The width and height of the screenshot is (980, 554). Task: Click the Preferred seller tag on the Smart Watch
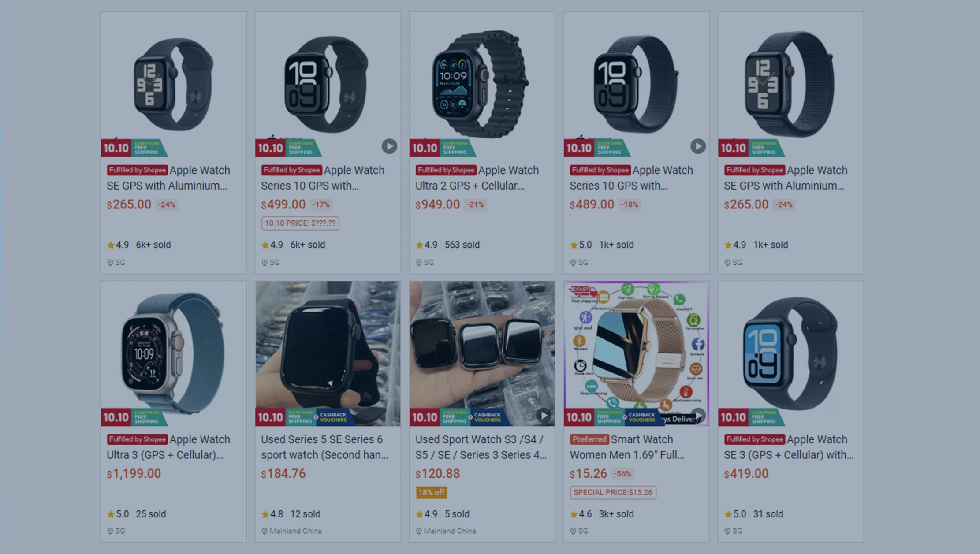point(589,439)
